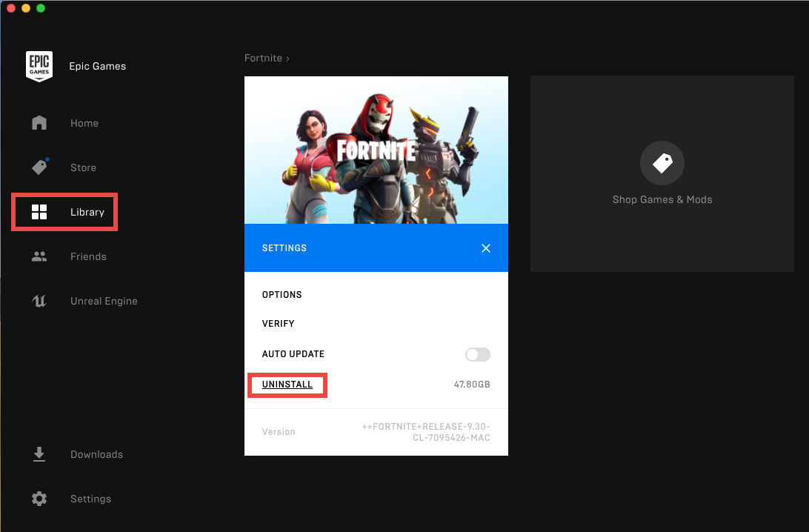Open Store via the price tag icon
This screenshot has width=809, height=532.
coord(39,167)
